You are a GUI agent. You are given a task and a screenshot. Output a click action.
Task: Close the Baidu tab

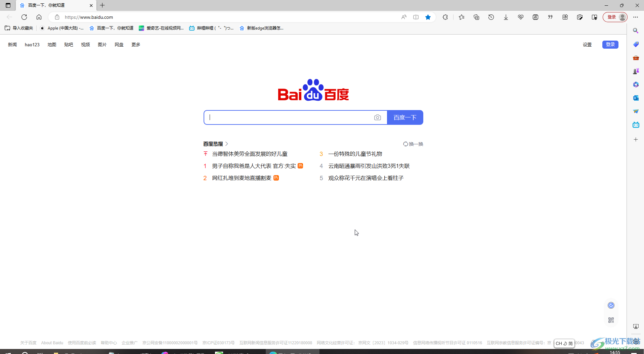(x=91, y=5)
